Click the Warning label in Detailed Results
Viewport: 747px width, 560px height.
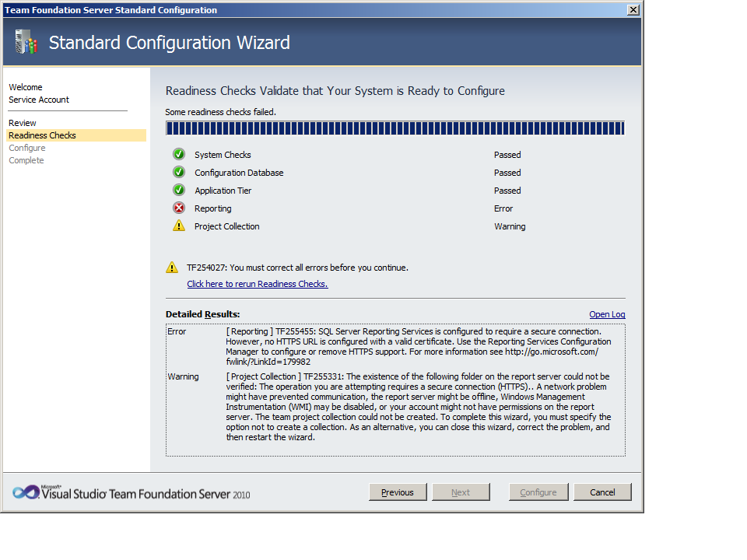pyautogui.click(x=183, y=376)
